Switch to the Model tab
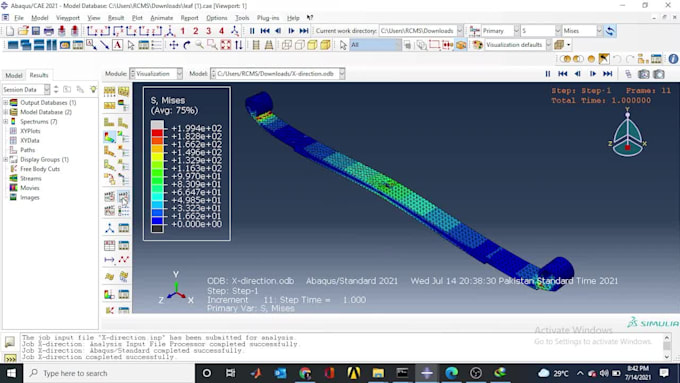This screenshot has height=383, width=680. (13, 75)
